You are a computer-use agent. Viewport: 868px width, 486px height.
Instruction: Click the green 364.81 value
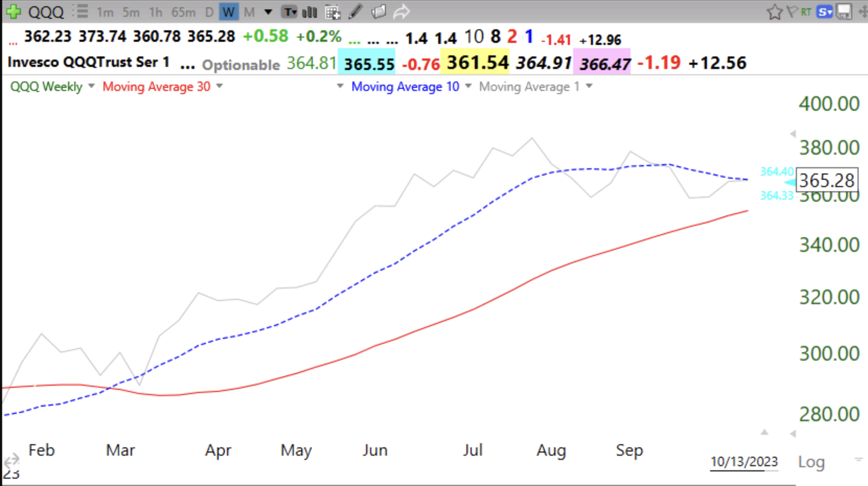pyautogui.click(x=312, y=63)
